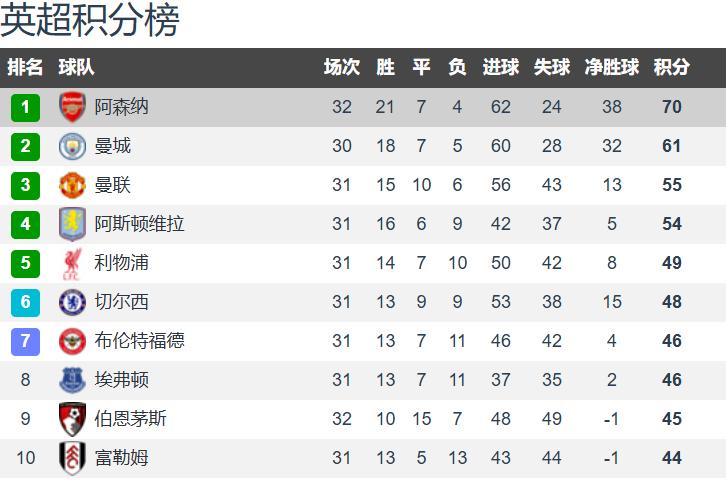Click the green rank 1 badge

click(26, 107)
